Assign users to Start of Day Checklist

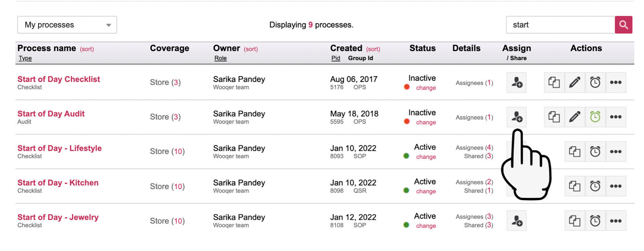516,82
